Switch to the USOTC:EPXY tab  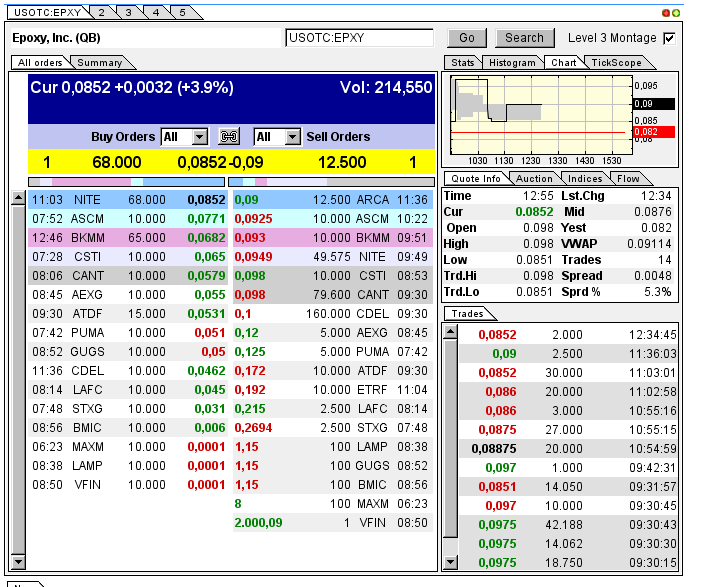[47, 12]
